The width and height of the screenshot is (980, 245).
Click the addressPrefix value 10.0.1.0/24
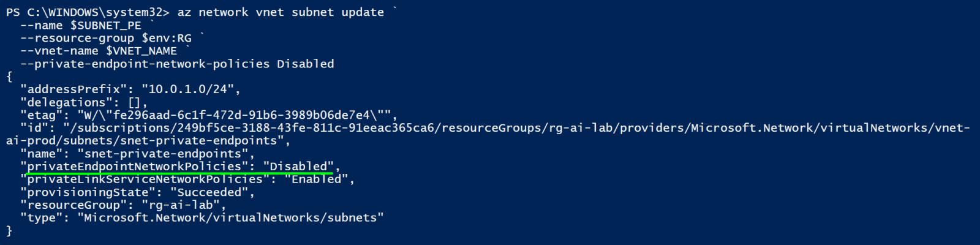tap(188, 89)
